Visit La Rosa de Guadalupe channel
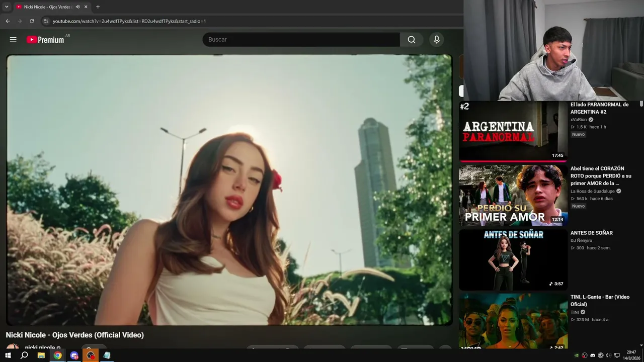This screenshot has width=644, height=362. point(593,191)
